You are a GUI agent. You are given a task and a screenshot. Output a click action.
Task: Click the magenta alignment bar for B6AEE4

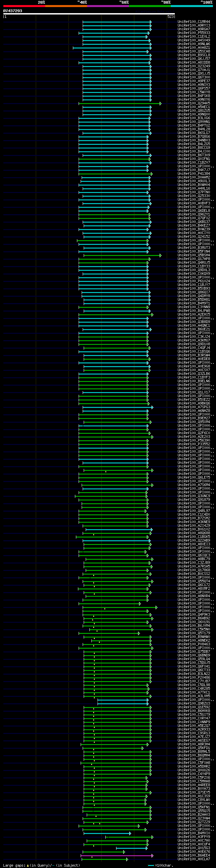pos(117,856)
